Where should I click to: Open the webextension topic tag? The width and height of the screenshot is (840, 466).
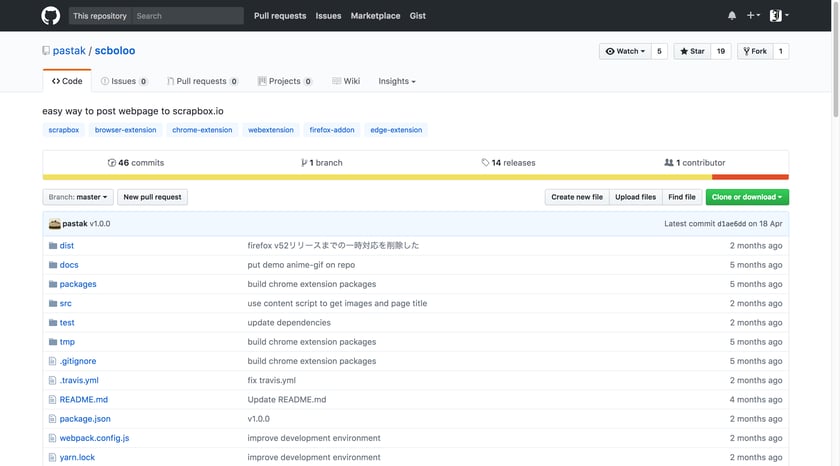click(x=271, y=130)
